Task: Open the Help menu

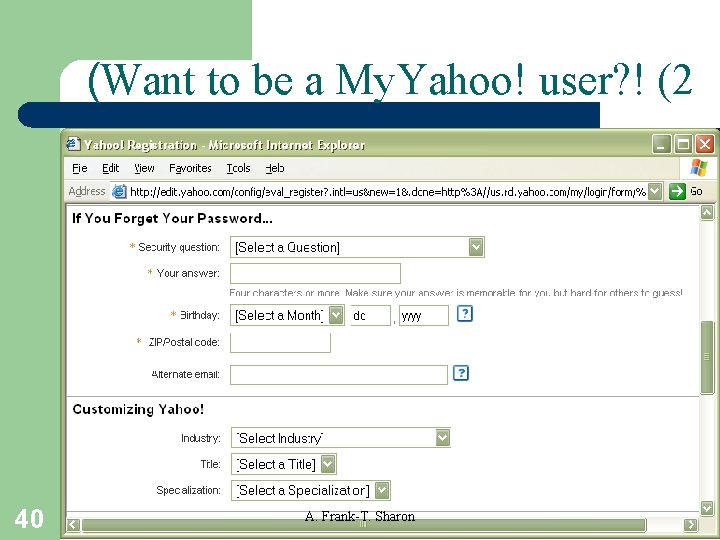Action: coord(275,169)
